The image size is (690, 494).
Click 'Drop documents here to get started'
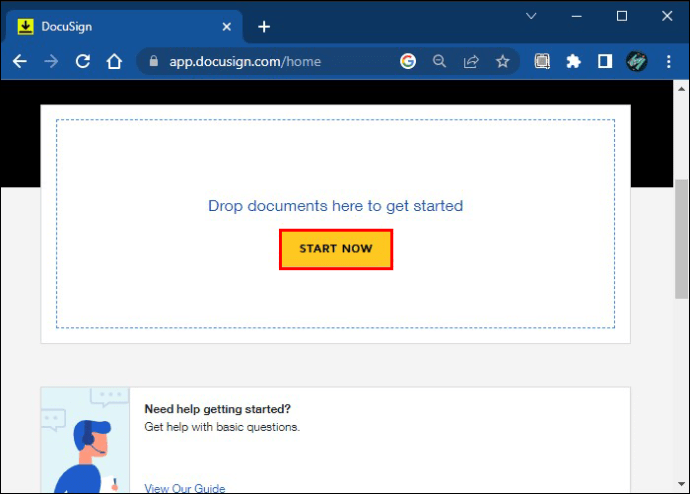tap(335, 206)
